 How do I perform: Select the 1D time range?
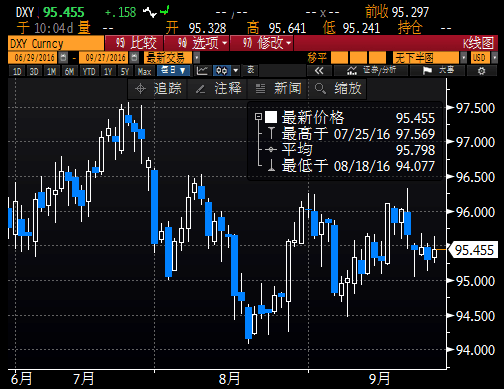pos(17,71)
